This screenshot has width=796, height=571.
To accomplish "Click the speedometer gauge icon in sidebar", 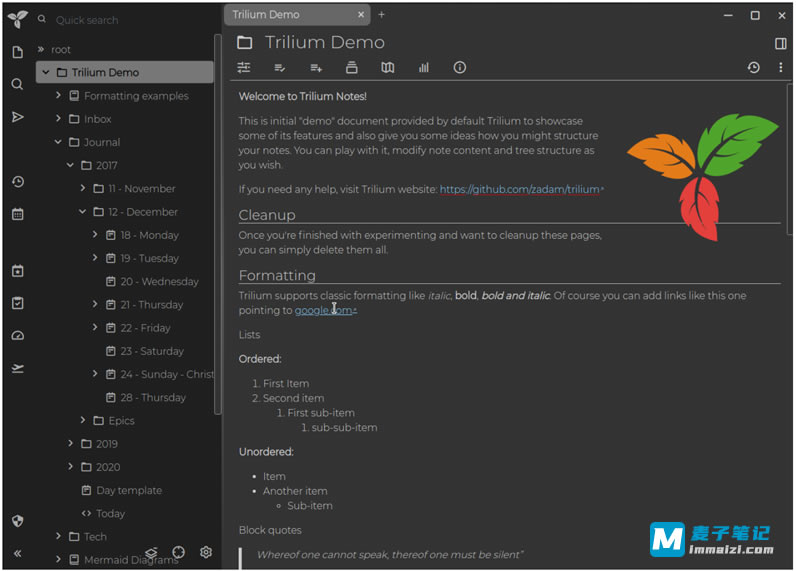I will [18, 336].
